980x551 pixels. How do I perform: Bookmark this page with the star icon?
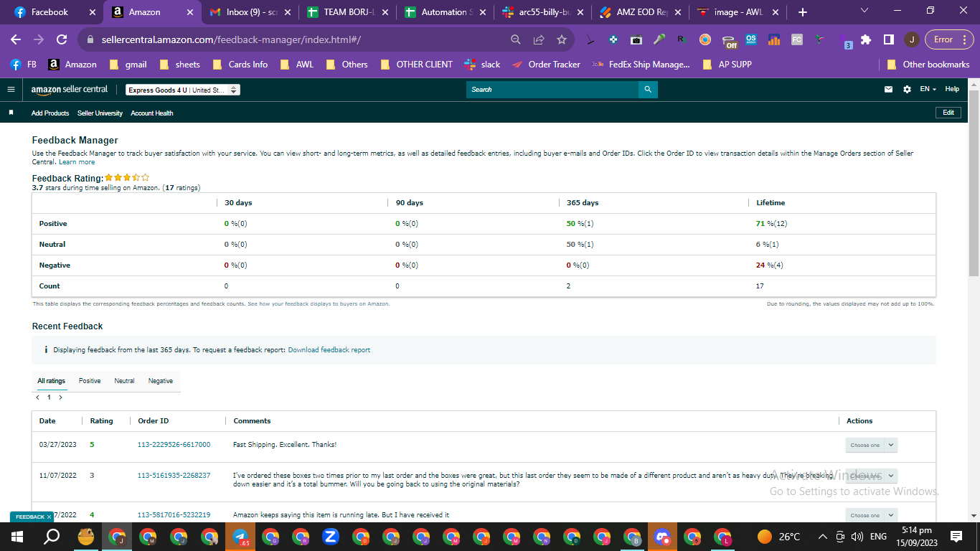[562, 39]
